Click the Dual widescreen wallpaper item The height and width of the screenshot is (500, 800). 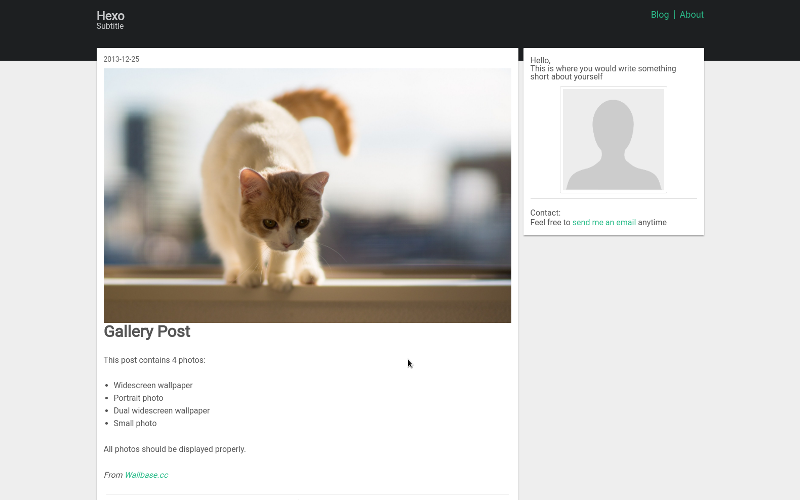click(161, 410)
